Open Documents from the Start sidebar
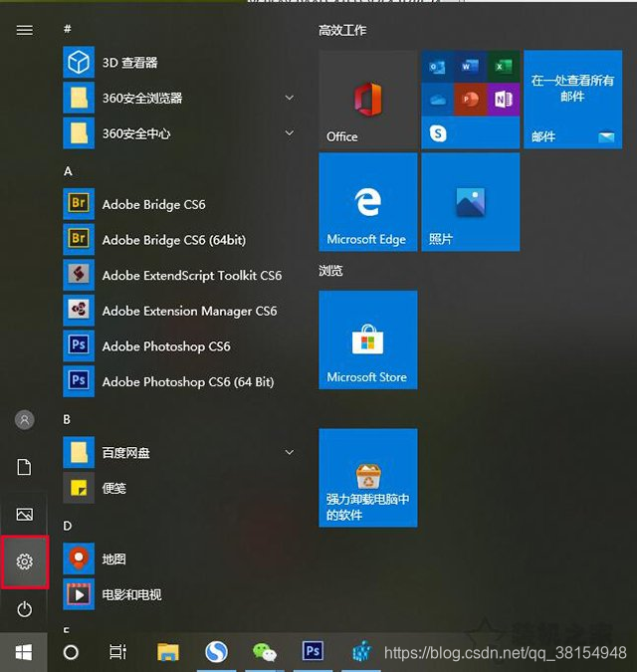 click(x=25, y=467)
